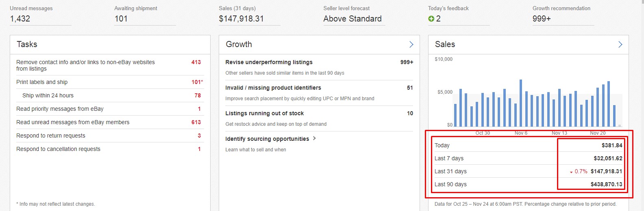Select Print labels and ship task
The image size is (644, 211).
[x=42, y=82]
